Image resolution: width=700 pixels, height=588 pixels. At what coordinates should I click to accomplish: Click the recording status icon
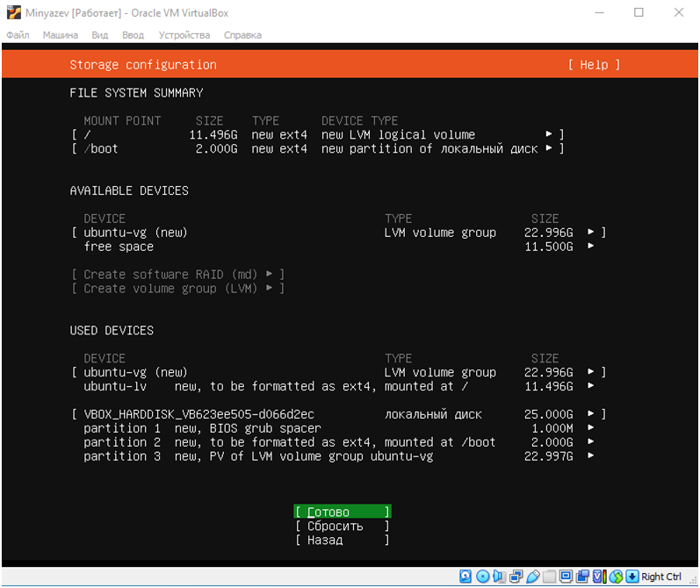coord(582,577)
